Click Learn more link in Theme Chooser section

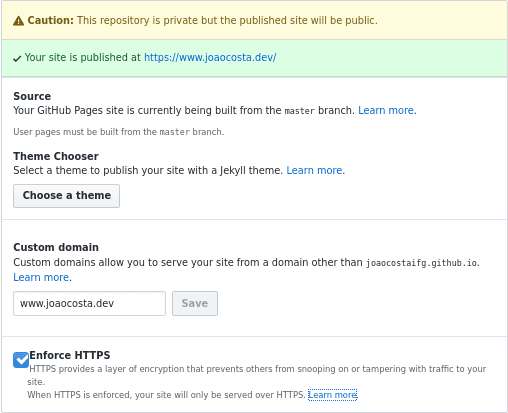coord(314,170)
